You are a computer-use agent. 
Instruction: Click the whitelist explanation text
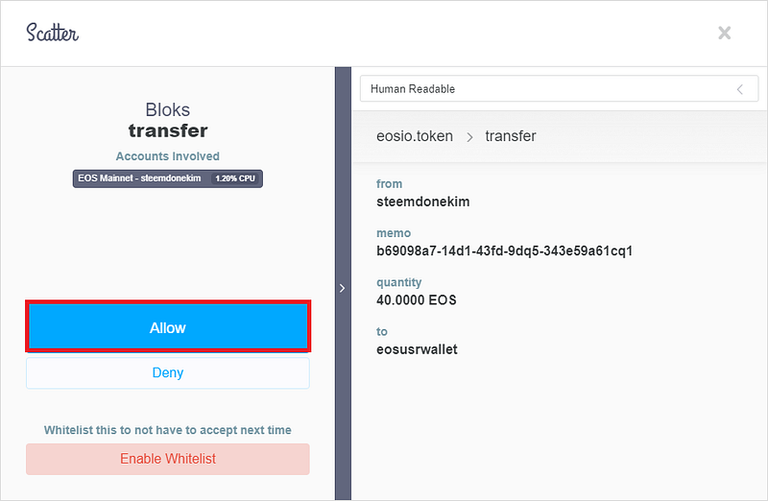tap(167, 430)
